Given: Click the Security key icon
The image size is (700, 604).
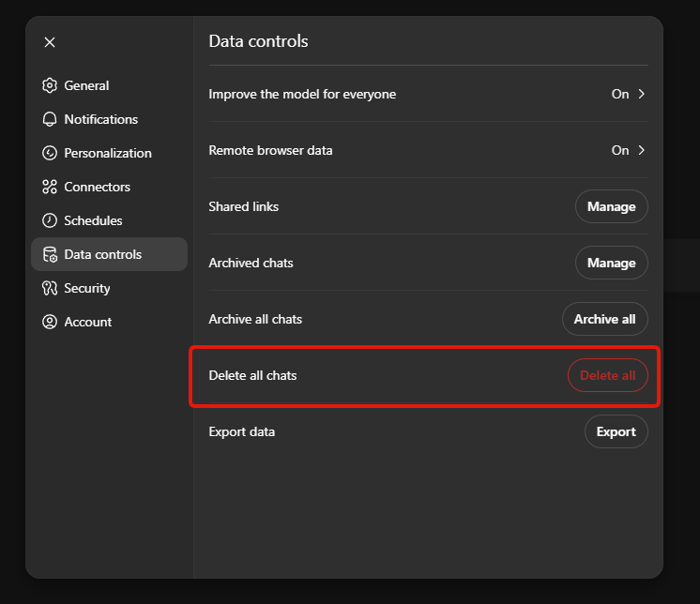Looking at the screenshot, I should [x=50, y=288].
